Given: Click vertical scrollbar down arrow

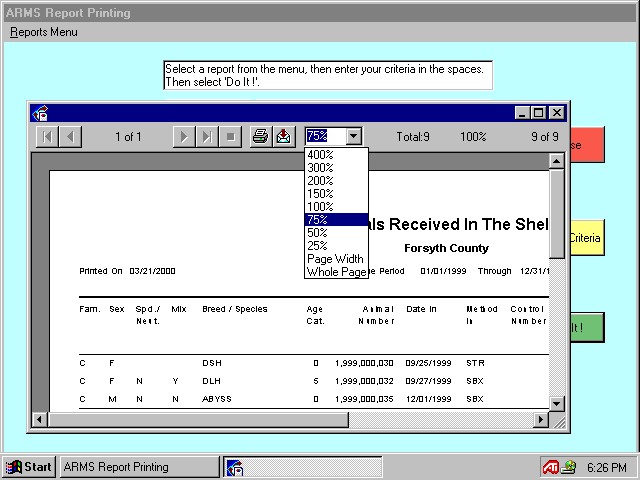Looking at the screenshot, I should pyautogui.click(x=557, y=404).
